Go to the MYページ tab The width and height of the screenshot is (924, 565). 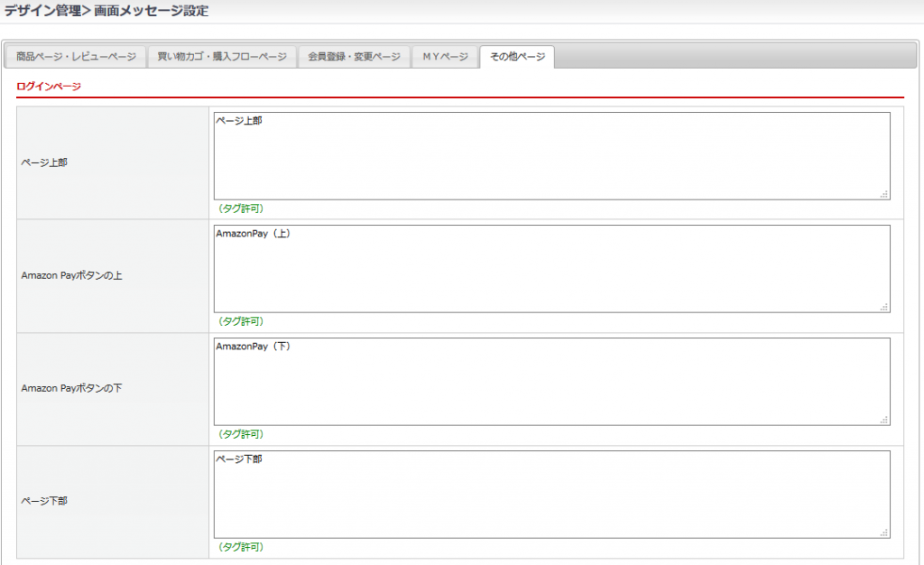tap(445, 57)
